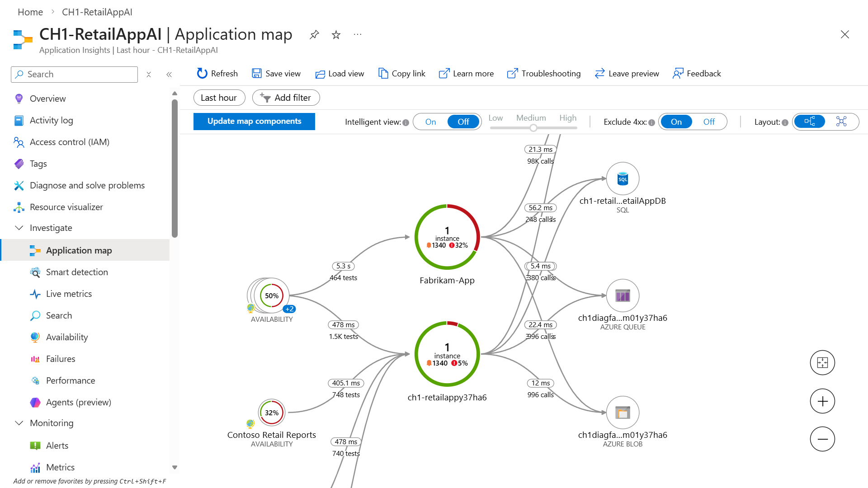
Task: Open the Smart detection pane
Action: [76, 272]
